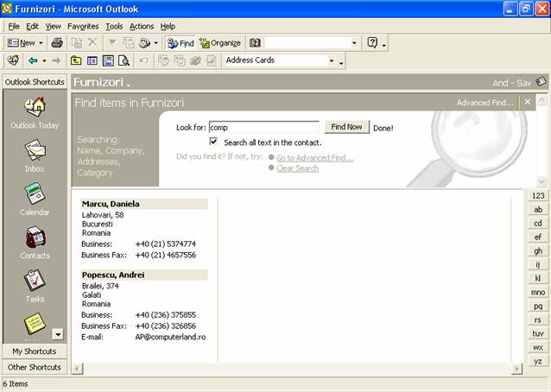Viewport: 551px width, 392px height.
Task: Click the New contact button
Action: pyautogui.click(x=21, y=43)
